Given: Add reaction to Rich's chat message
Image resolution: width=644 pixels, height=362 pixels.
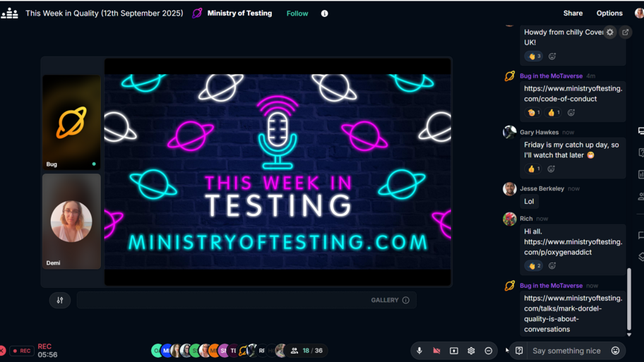Looking at the screenshot, I should point(552,266).
